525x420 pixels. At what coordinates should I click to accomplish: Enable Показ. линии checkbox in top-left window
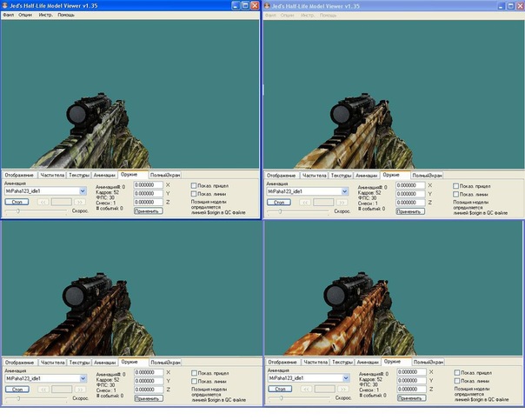pos(194,194)
